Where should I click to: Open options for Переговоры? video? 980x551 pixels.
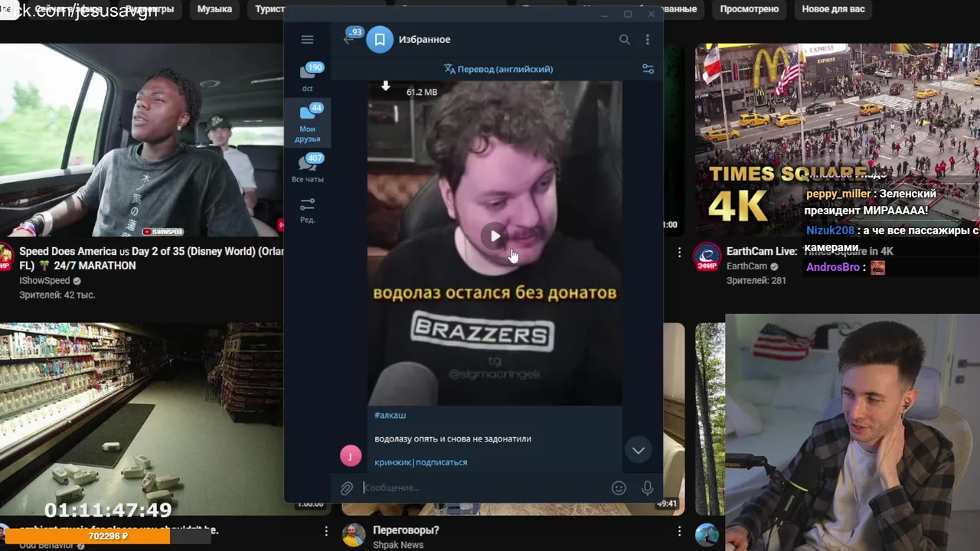tap(679, 531)
